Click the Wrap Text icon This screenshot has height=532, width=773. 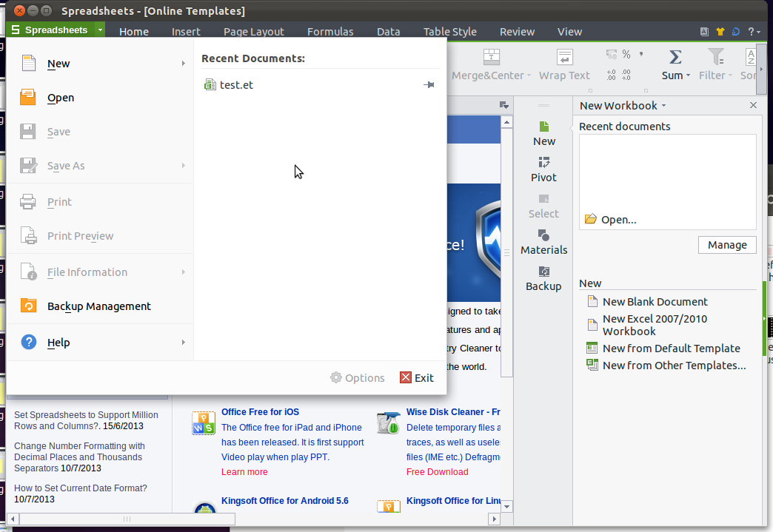pyautogui.click(x=564, y=57)
